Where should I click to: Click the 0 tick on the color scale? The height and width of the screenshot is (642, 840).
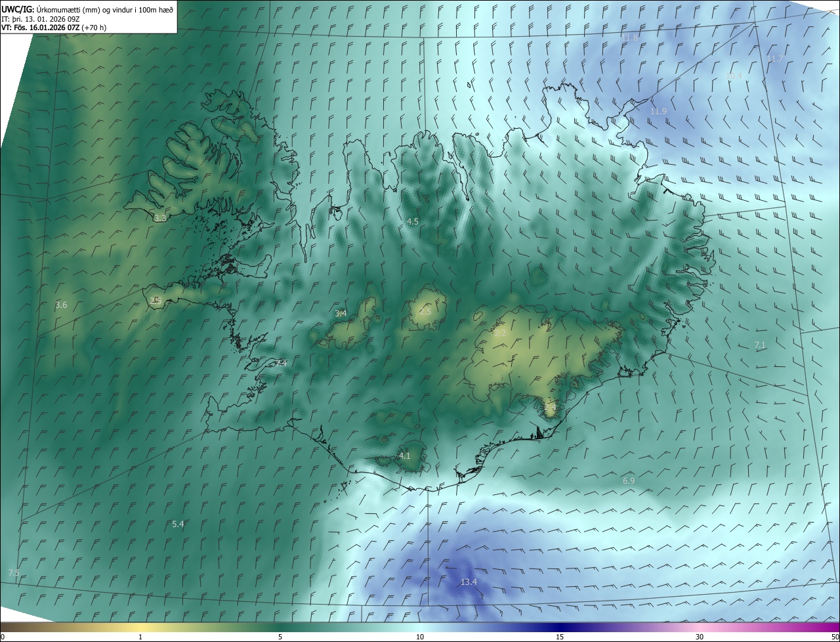(2, 637)
